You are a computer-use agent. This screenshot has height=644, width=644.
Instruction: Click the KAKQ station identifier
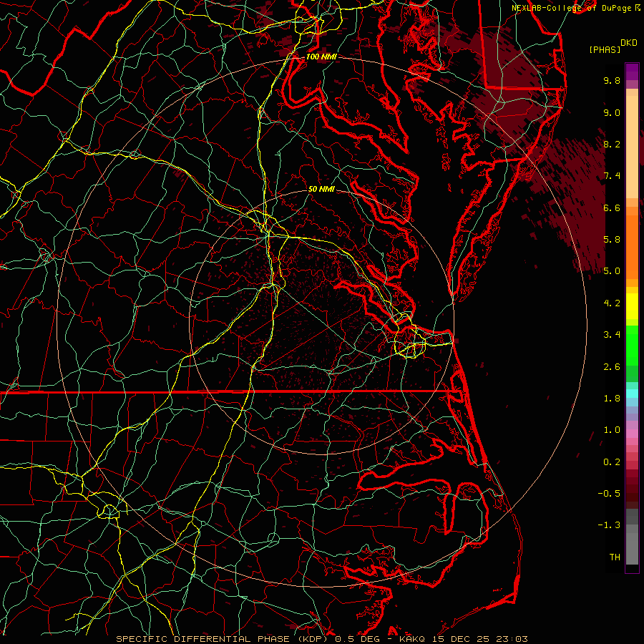pyautogui.click(x=412, y=639)
